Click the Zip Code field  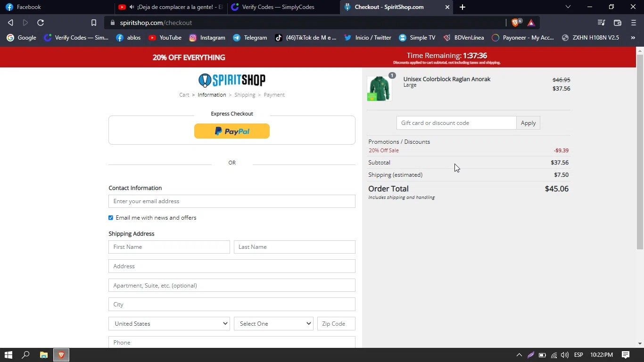336,324
